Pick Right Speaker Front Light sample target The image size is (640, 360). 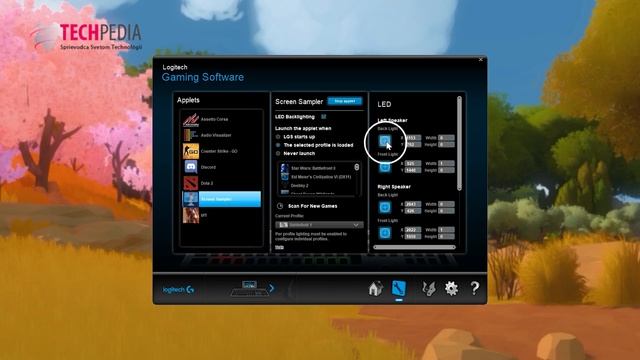click(x=384, y=233)
